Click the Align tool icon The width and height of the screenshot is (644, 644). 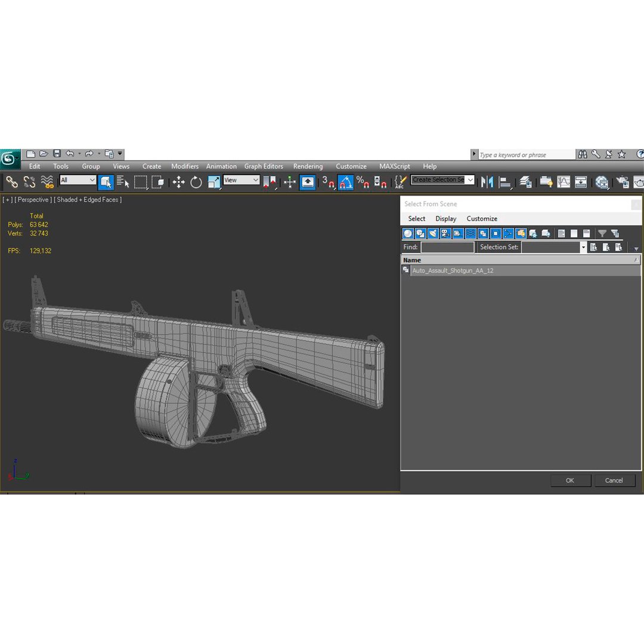click(505, 182)
